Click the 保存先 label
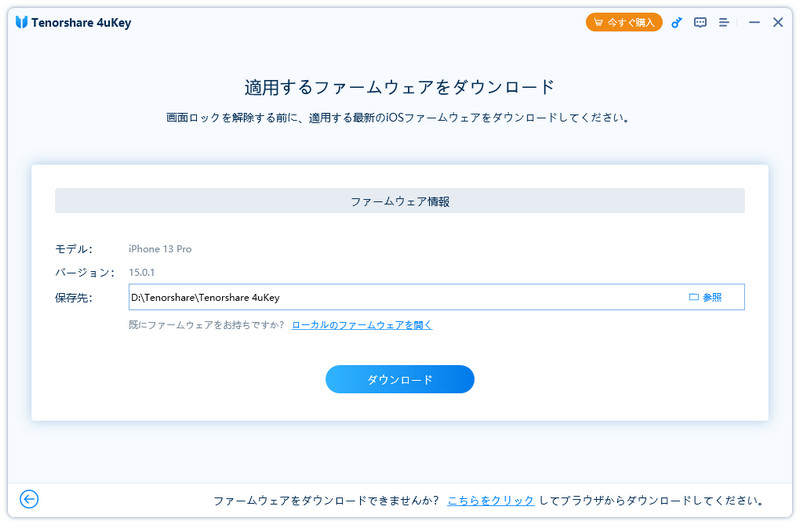Image resolution: width=800 pixels, height=525 pixels. (74, 297)
